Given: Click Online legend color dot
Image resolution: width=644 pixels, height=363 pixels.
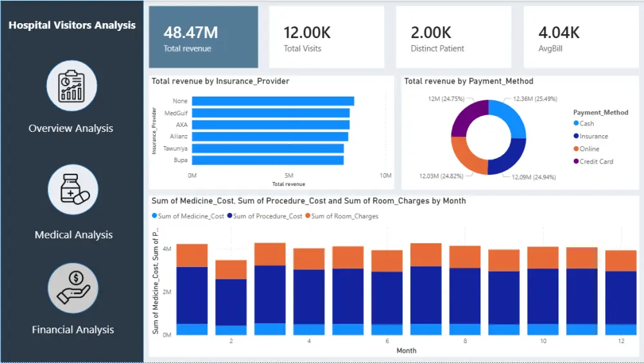Looking at the screenshot, I should 576,149.
